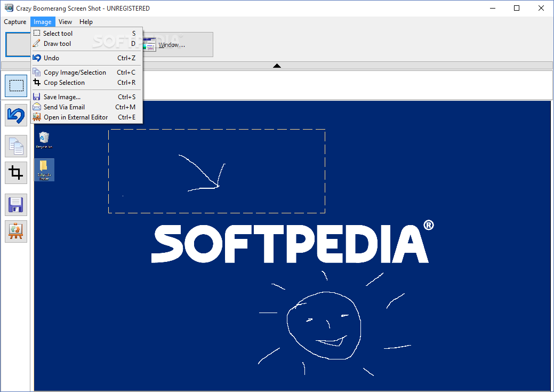Image resolution: width=554 pixels, height=392 pixels.
Task: Choose Select tool menu entry
Action: (87, 33)
